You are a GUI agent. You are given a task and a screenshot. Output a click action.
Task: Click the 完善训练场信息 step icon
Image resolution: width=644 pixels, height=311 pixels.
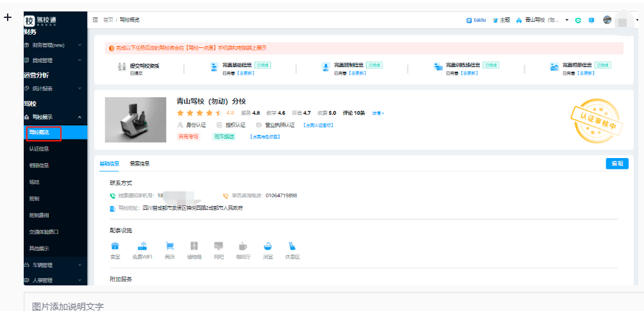pyautogui.click(x=438, y=67)
